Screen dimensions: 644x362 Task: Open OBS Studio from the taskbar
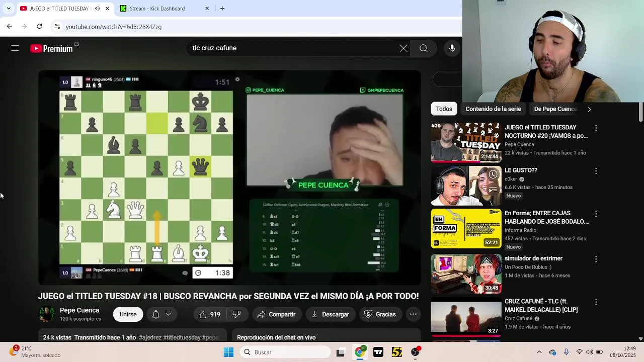tap(415, 352)
